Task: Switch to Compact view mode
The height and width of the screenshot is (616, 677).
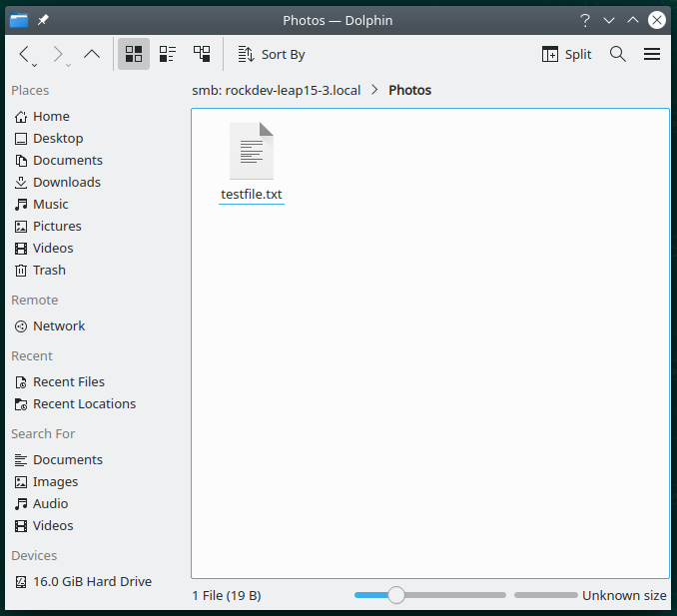Action: (168, 54)
